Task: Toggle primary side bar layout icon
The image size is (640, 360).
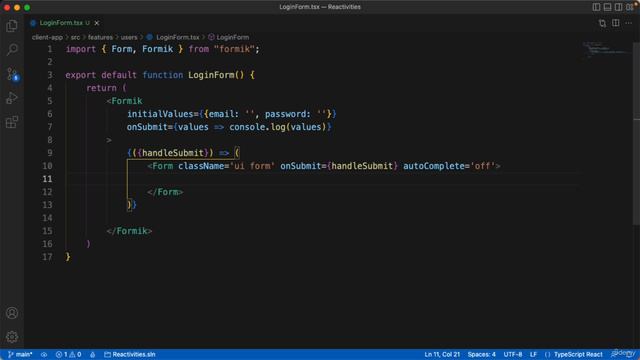Action: [x=596, y=7]
